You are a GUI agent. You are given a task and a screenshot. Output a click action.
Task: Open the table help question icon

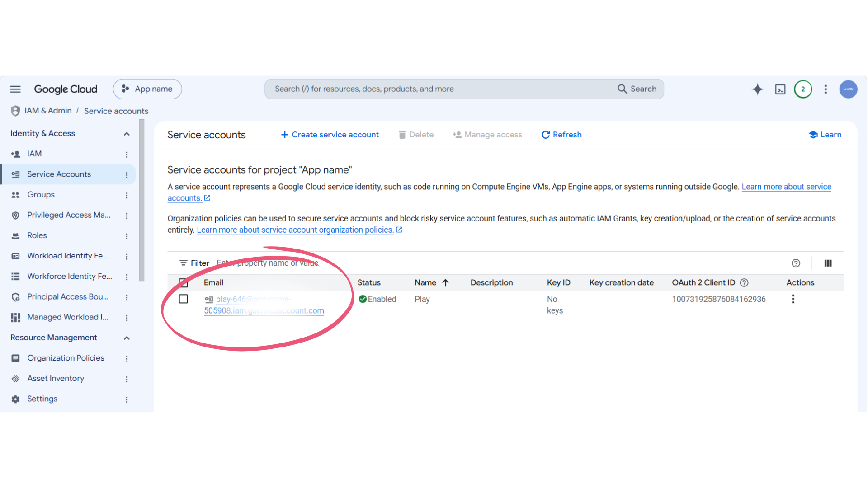(x=796, y=263)
